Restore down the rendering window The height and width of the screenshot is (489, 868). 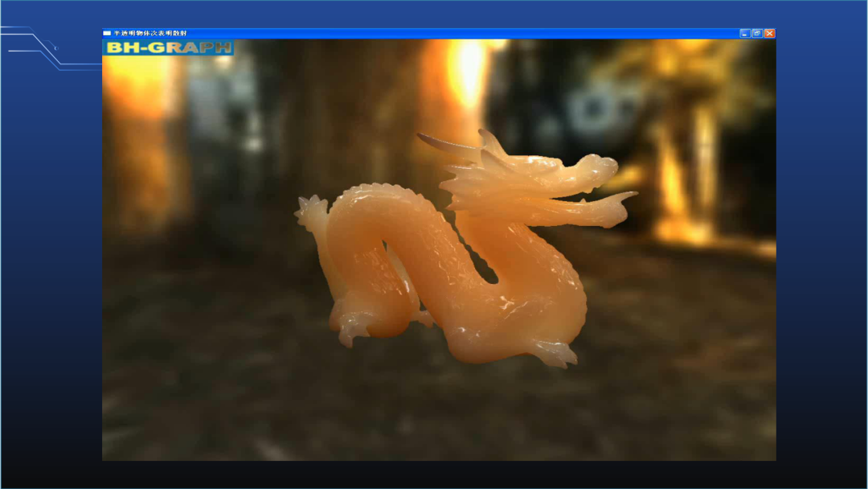tap(757, 33)
